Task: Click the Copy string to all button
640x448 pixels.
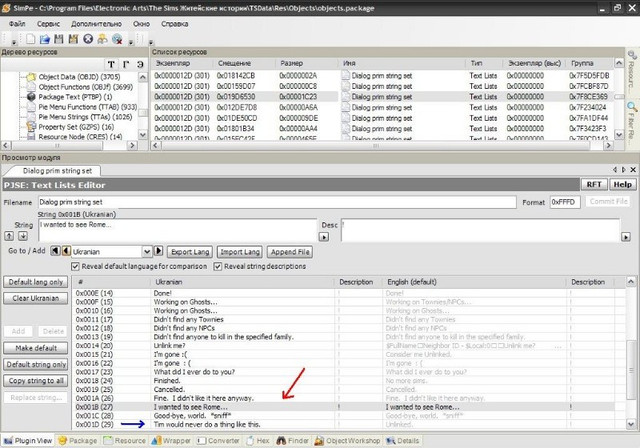Action: [36, 381]
